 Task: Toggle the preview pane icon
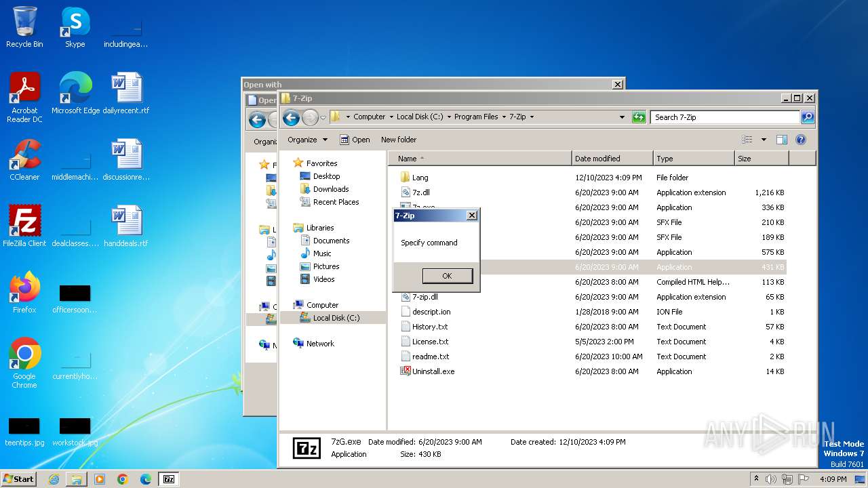coord(782,140)
